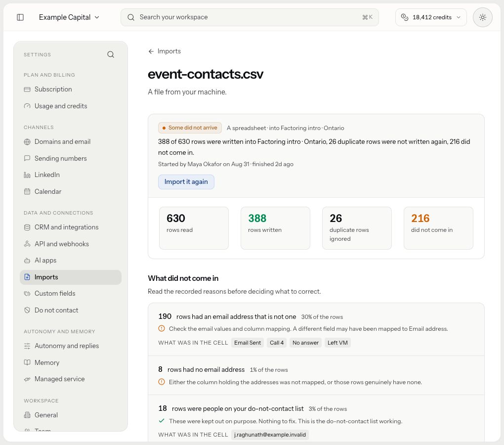Screen dimensions: 504x445
Task: Open Domains and email settings
Action: pos(71,141)
